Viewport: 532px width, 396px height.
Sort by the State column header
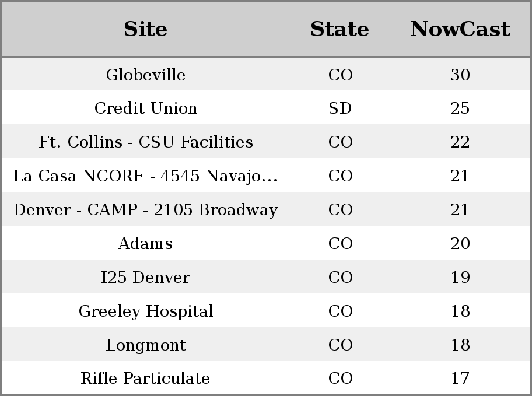340,29
